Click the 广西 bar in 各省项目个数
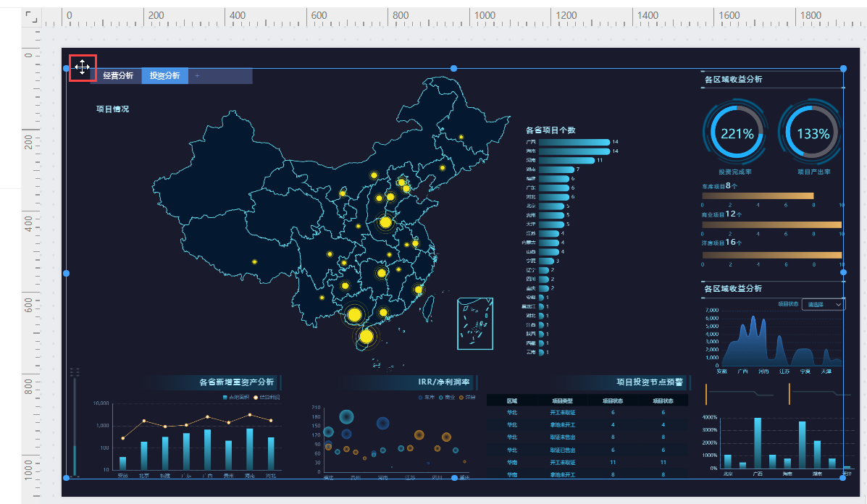The height and width of the screenshot is (504, 867). 574,142
